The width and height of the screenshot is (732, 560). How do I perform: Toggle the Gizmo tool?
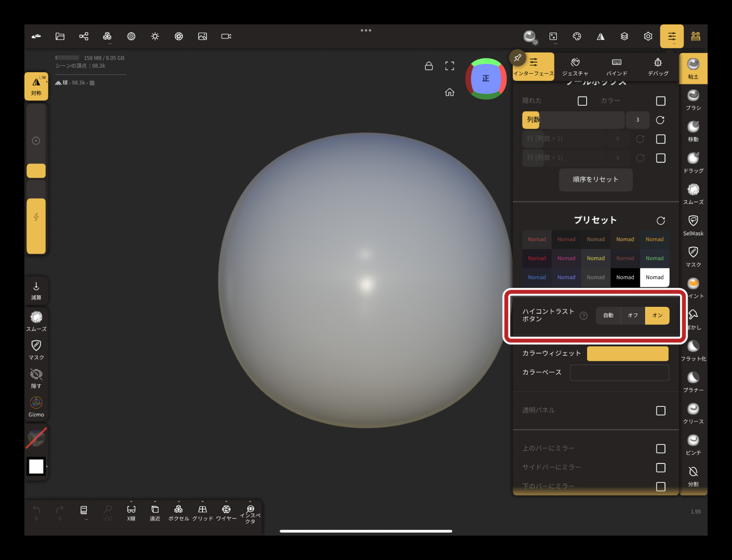[36, 406]
